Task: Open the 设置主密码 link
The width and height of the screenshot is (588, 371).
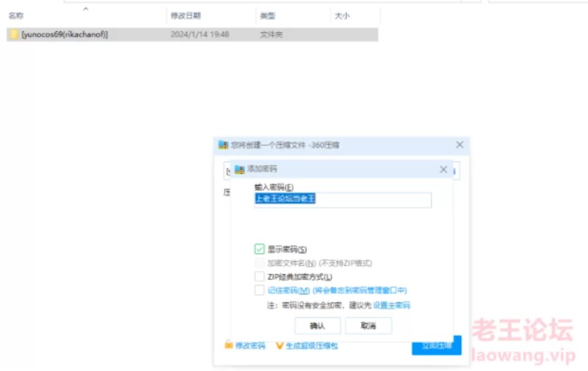Action: point(391,305)
